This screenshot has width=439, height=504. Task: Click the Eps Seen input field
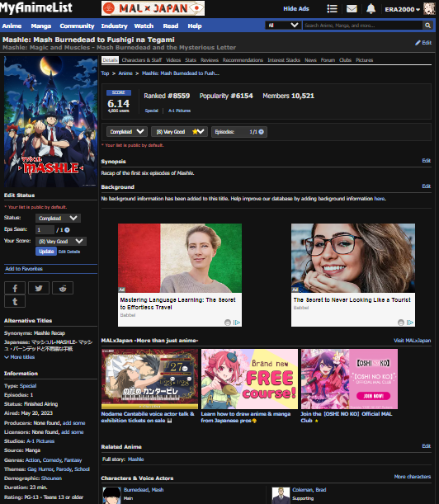(x=45, y=230)
